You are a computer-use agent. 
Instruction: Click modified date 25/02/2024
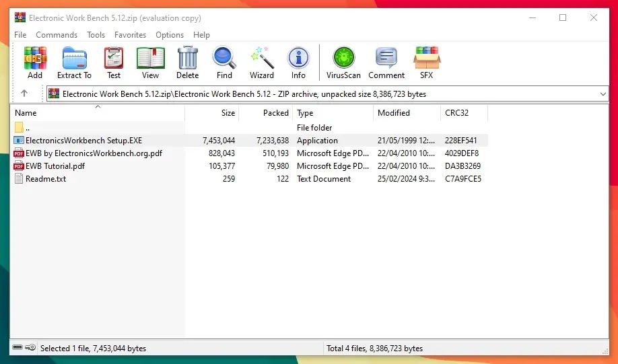click(x=407, y=178)
